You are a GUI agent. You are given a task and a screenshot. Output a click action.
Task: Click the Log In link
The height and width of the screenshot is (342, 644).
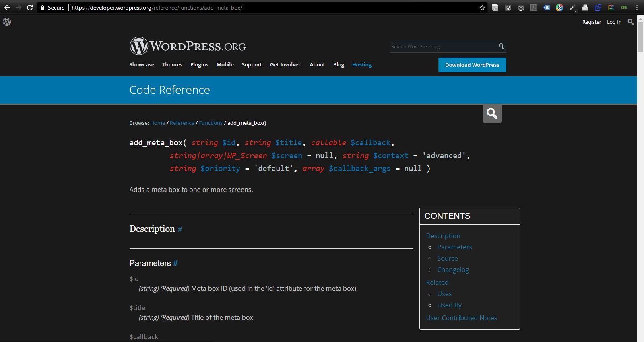click(614, 22)
